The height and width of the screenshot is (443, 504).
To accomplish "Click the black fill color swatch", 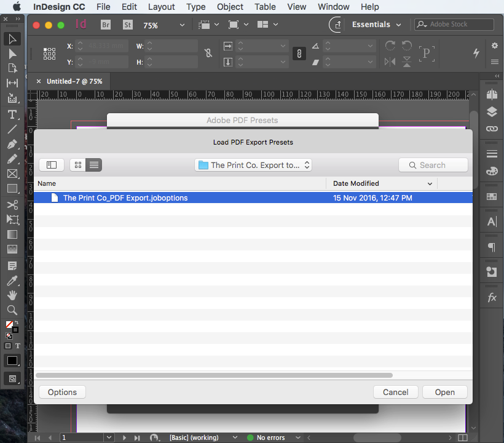I will [x=12, y=361].
